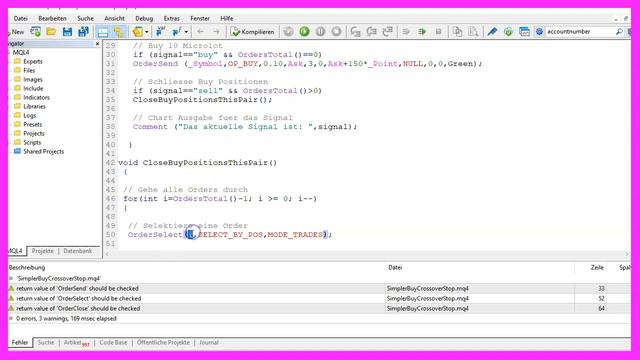
Task: Switch to the Journal tab
Action: pyautogui.click(x=209, y=342)
